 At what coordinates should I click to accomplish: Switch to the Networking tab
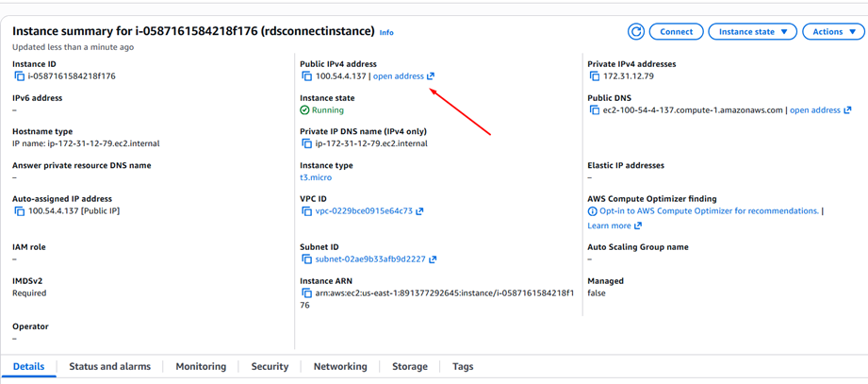pyautogui.click(x=340, y=366)
